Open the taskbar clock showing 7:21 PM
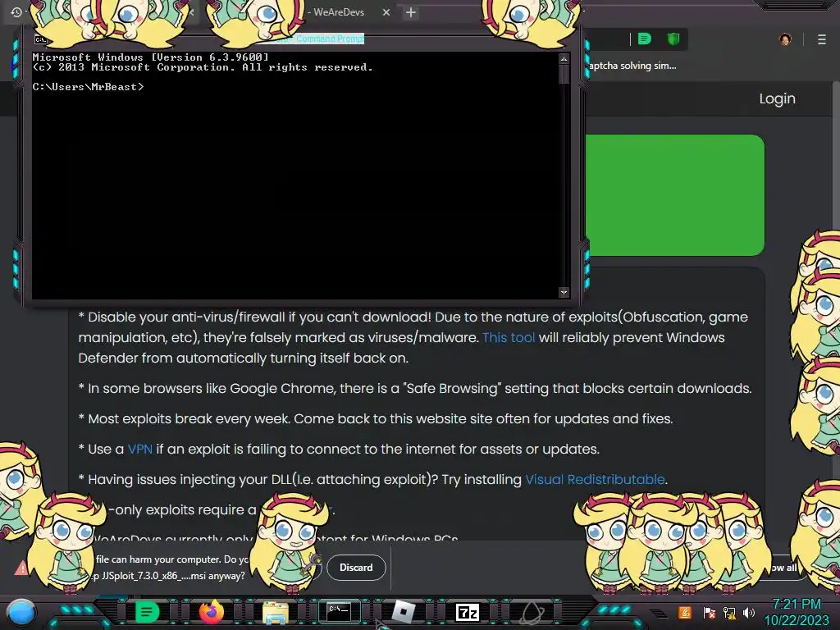This screenshot has height=630, width=840. (x=796, y=612)
